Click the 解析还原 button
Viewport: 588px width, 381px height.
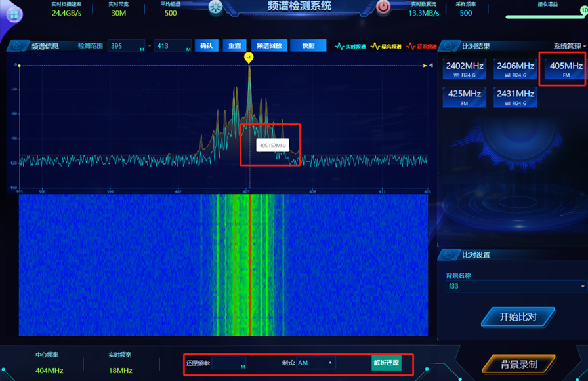pyautogui.click(x=387, y=363)
